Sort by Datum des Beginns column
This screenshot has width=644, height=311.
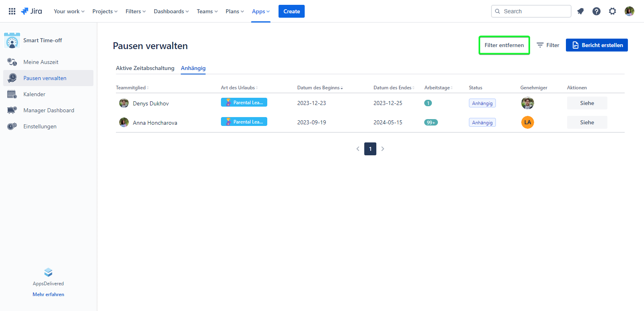(x=320, y=88)
